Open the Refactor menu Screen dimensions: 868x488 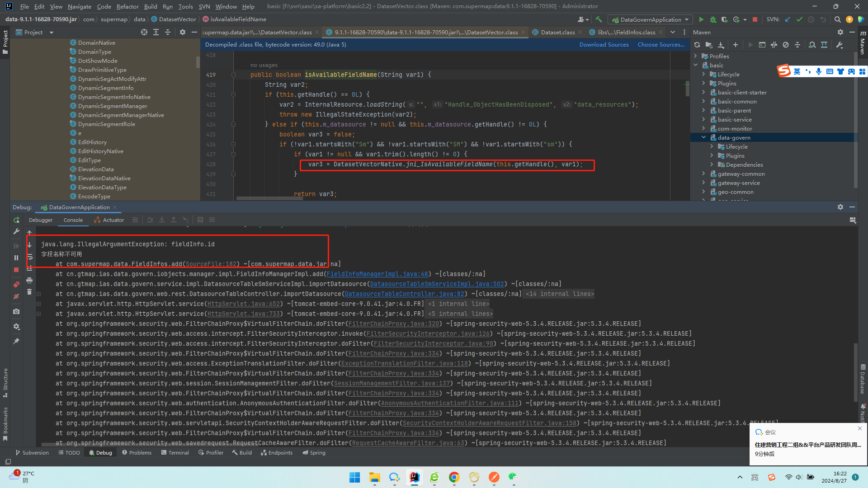127,6
